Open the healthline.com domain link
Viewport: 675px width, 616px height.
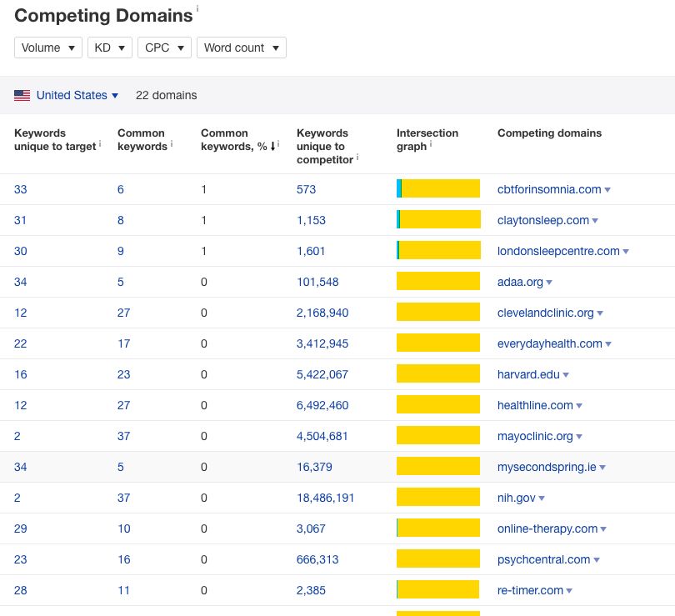(535, 405)
